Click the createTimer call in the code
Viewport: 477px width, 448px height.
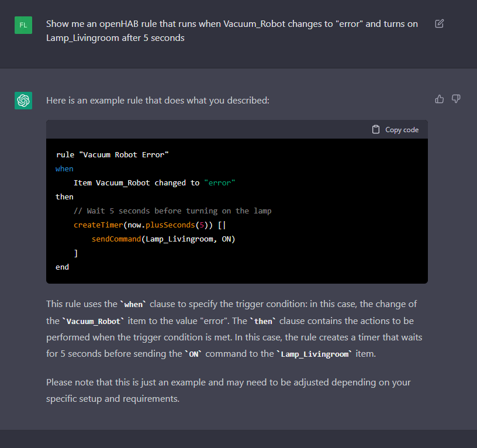point(96,225)
